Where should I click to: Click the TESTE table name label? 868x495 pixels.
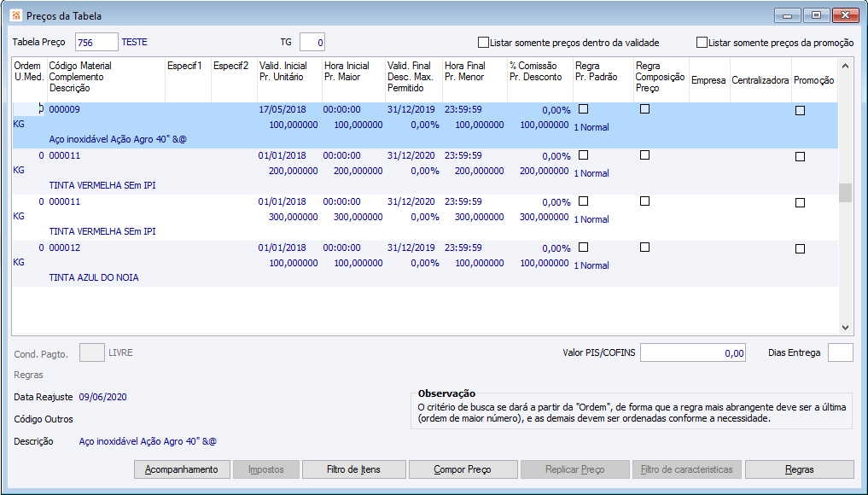[x=135, y=42]
